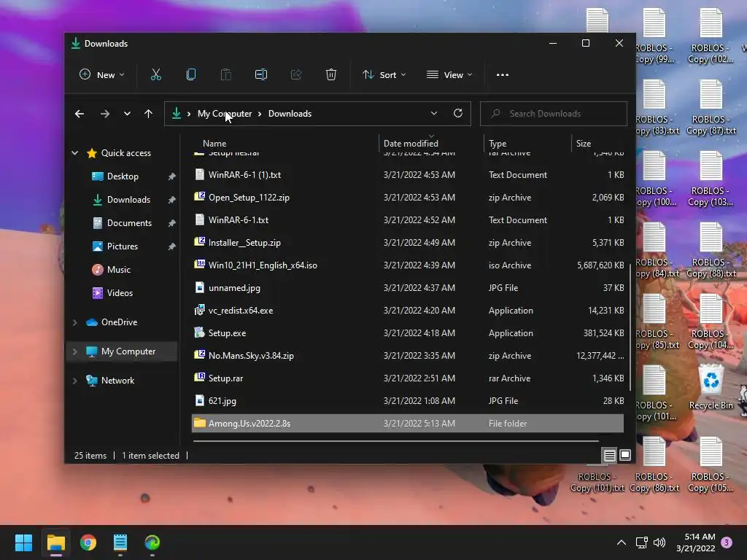Image resolution: width=747 pixels, height=560 pixels.
Task: Select file WinRAR-6-1.txt
Action: tap(408, 220)
